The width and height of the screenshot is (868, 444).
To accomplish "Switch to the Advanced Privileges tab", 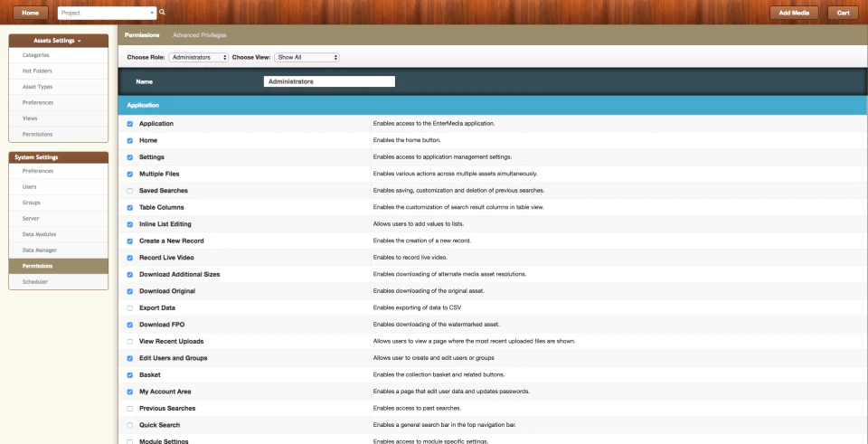I will click(199, 35).
